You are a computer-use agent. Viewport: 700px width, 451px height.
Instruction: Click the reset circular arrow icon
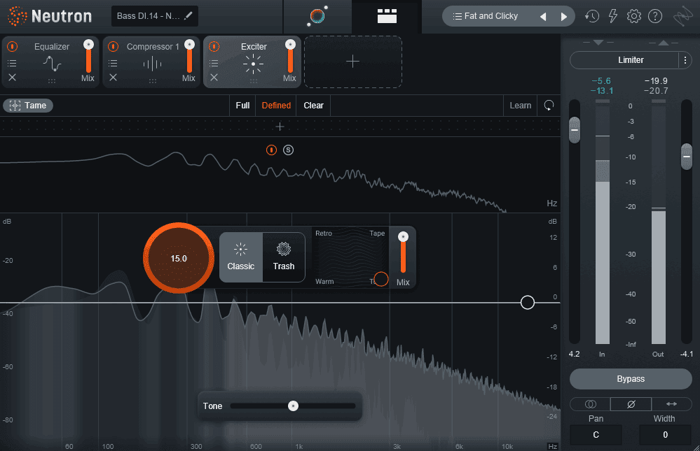[x=549, y=105]
